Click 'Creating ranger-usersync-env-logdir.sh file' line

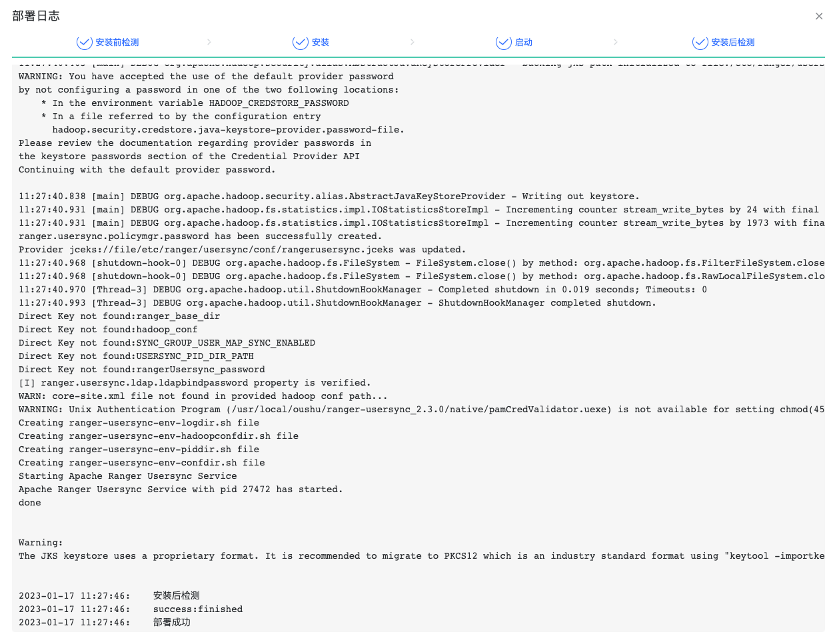pyautogui.click(x=139, y=423)
